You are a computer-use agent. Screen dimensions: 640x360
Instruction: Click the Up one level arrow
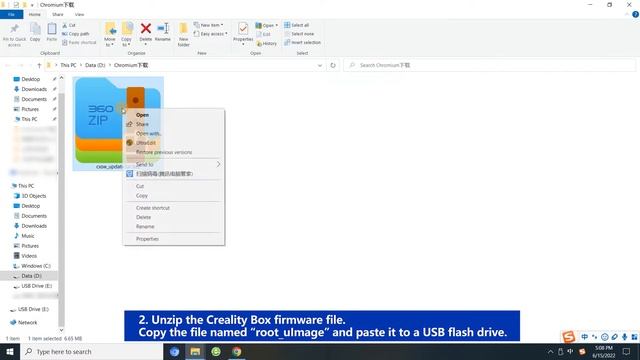point(39,65)
